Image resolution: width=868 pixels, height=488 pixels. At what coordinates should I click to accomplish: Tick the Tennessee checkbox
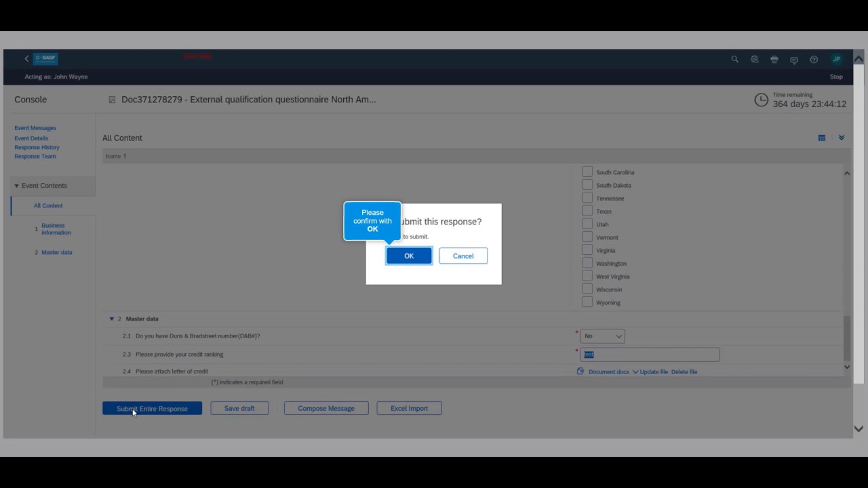(x=587, y=198)
